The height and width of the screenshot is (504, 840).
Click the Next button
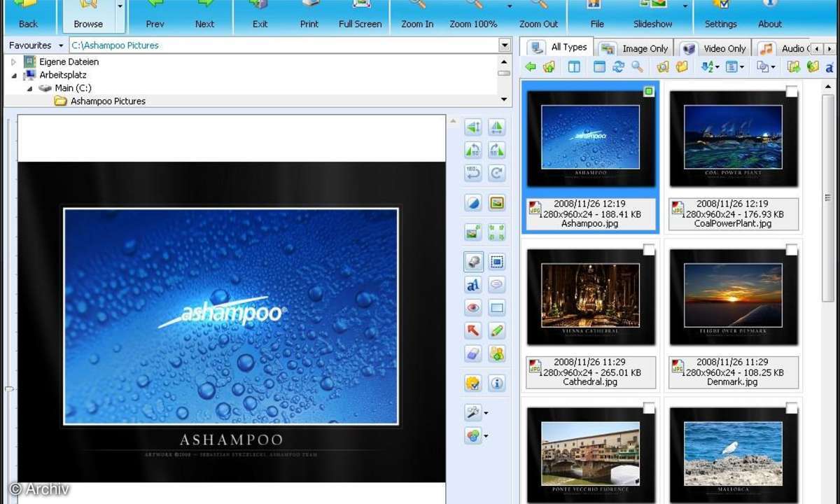point(204,16)
